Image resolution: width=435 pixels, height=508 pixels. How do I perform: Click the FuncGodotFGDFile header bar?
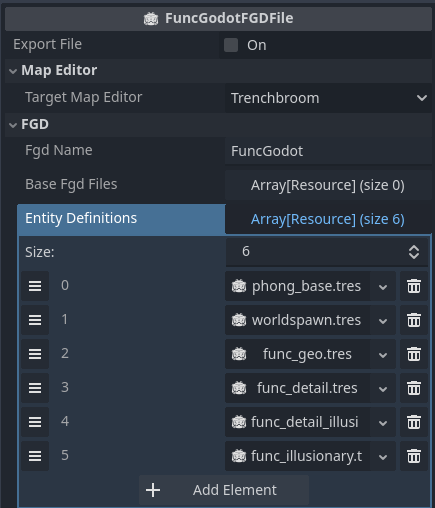point(218,19)
